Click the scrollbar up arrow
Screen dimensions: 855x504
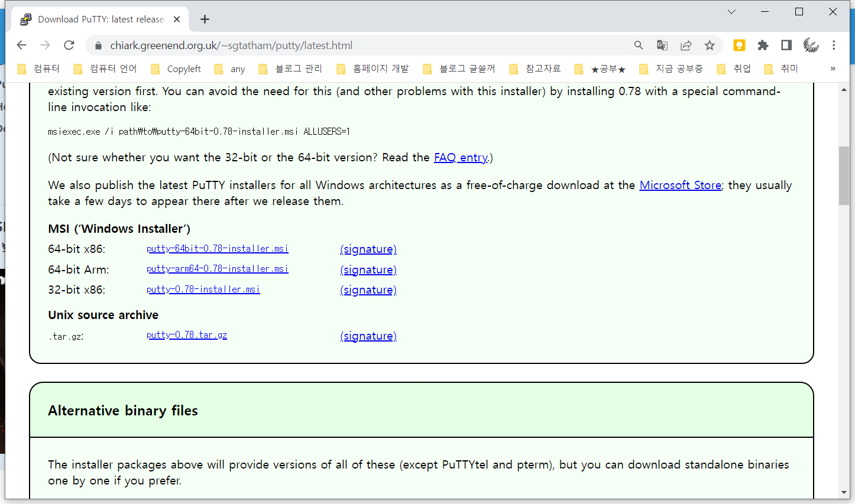[844, 89]
